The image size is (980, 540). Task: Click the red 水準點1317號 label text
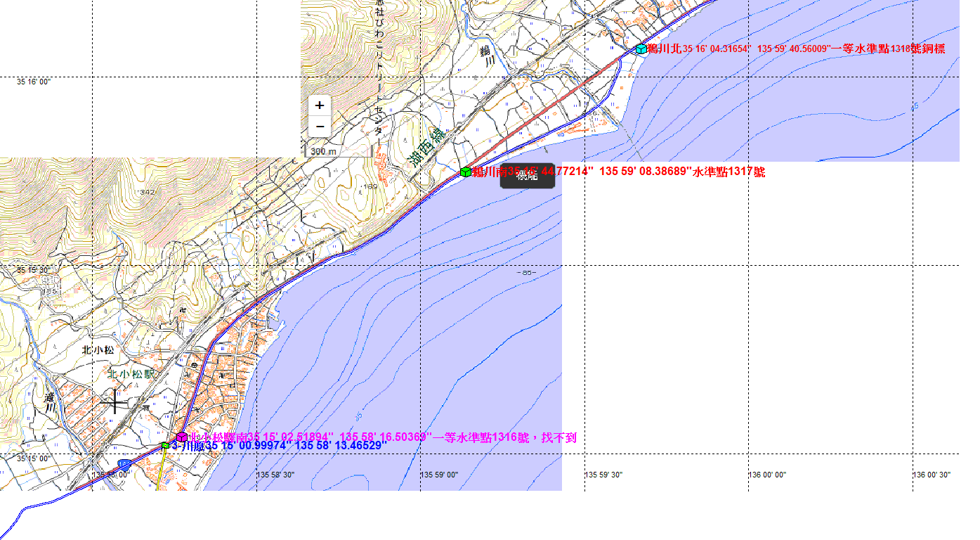tap(729, 172)
